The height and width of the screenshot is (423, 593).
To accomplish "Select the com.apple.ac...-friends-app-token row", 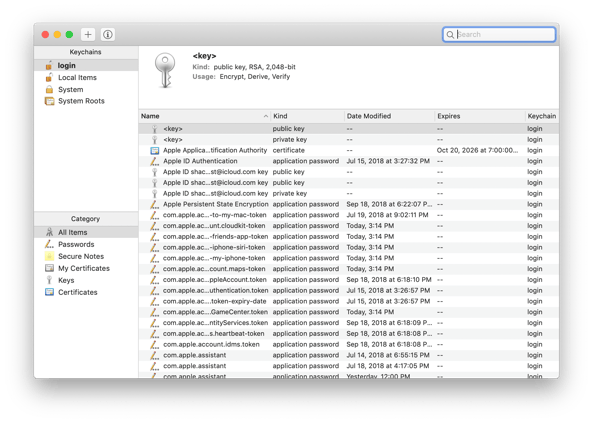I will point(349,236).
